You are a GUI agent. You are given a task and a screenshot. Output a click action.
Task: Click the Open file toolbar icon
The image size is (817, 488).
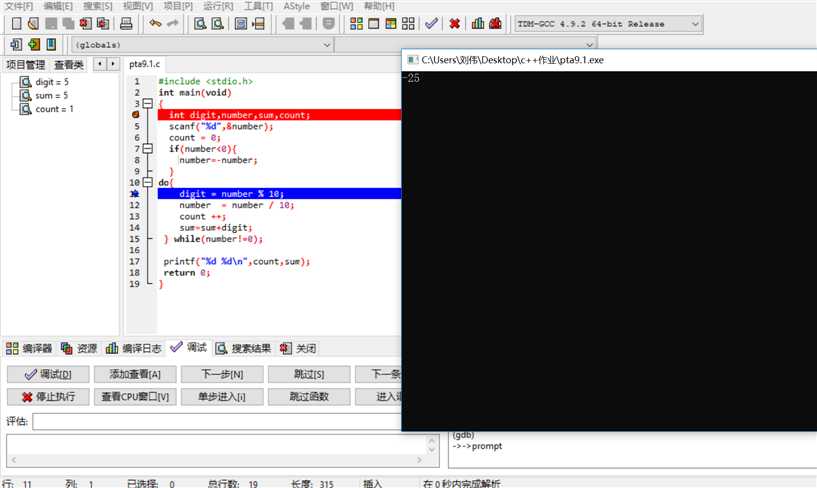(x=33, y=23)
